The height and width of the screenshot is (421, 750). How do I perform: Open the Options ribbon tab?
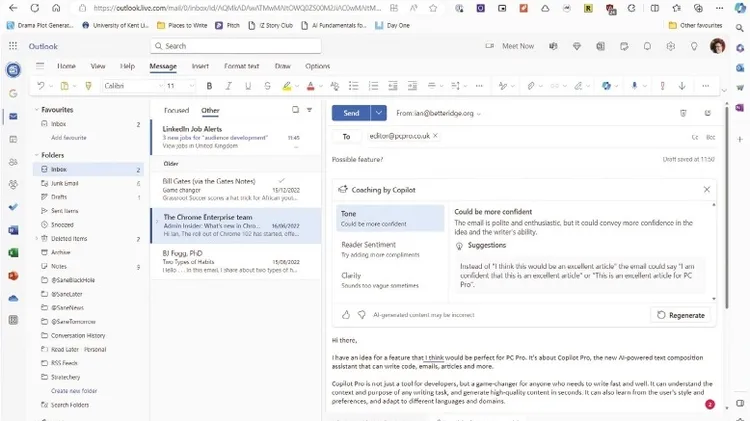point(318,66)
